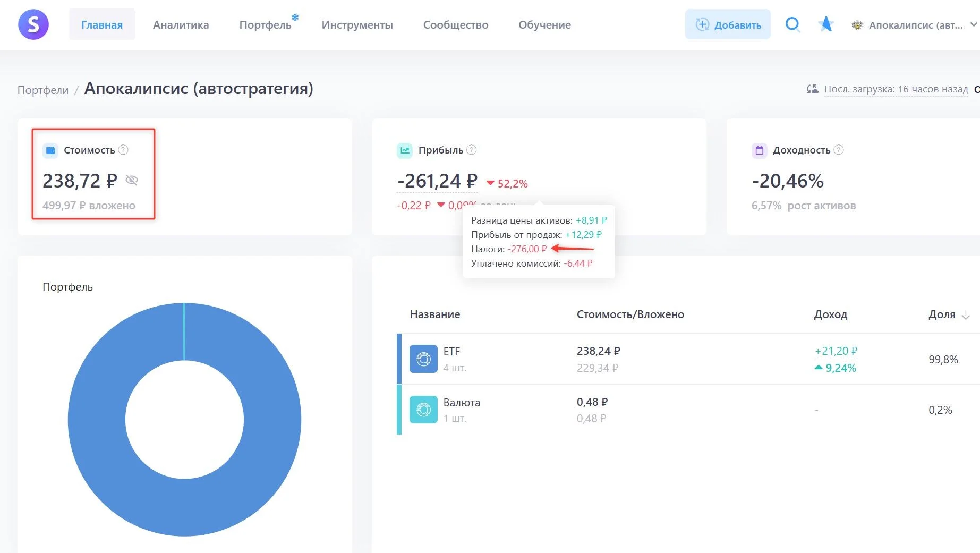Click the -261,24 ₽ profit value
980x553 pixels.
pyautogui.click(x=438, y=181)
